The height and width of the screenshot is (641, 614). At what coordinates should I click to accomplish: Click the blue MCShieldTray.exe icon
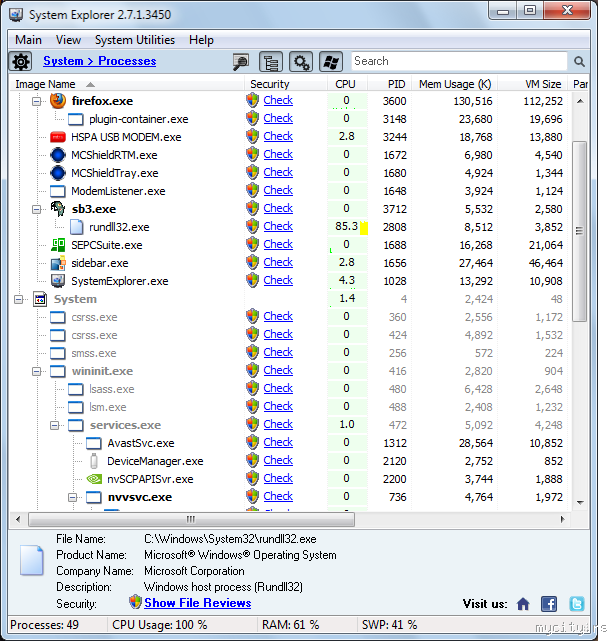click(58, 173)
